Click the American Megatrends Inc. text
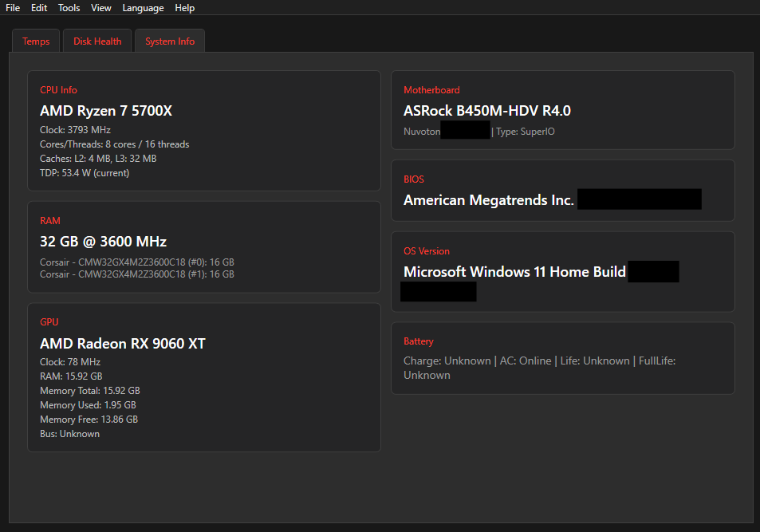This screenshot has height=532, width=760. coord(489,200)
